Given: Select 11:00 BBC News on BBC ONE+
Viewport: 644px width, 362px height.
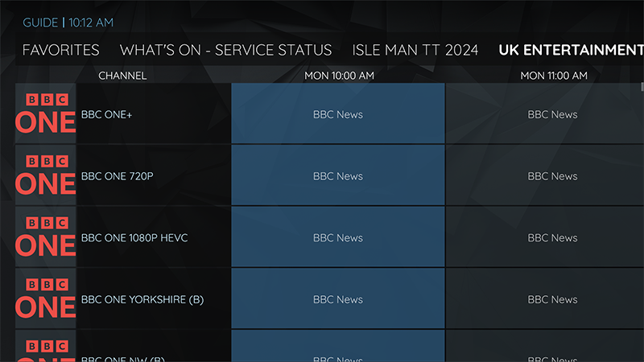Looking at the screenshot, I should coord(552,114).
